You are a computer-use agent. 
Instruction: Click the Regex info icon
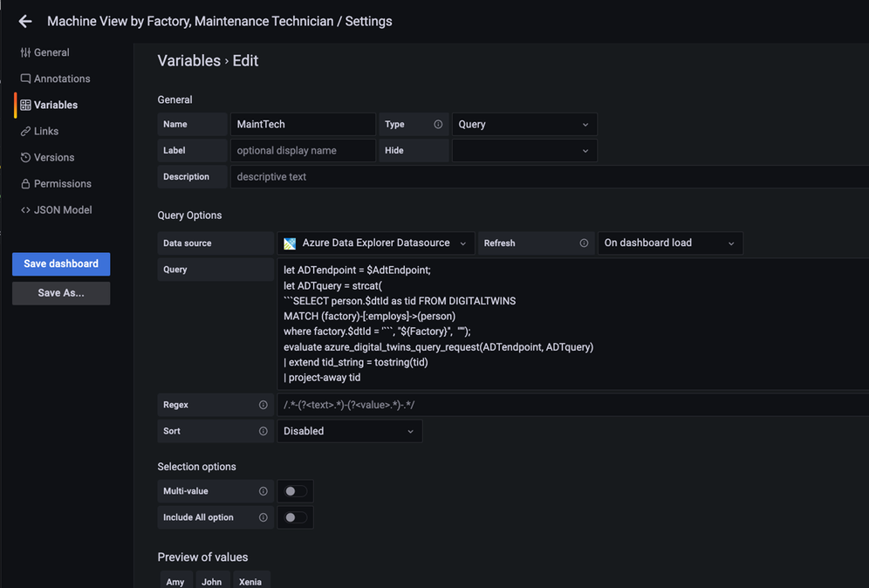[263, 405]
